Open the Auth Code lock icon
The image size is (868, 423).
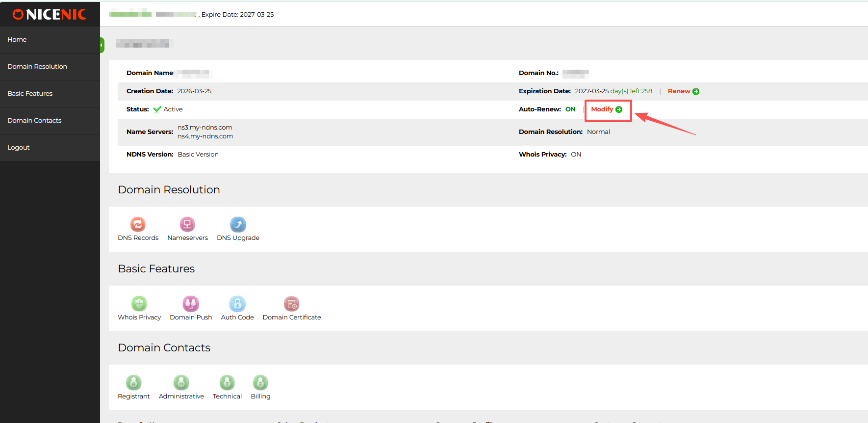(237, 304)
